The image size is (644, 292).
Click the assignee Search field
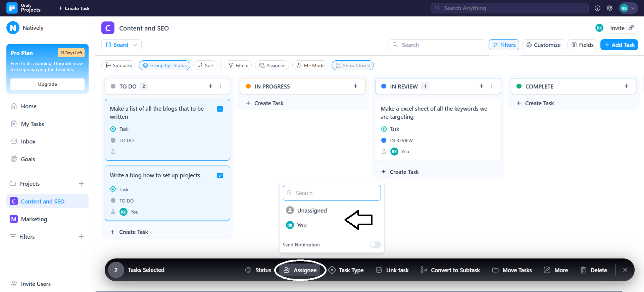332,193
